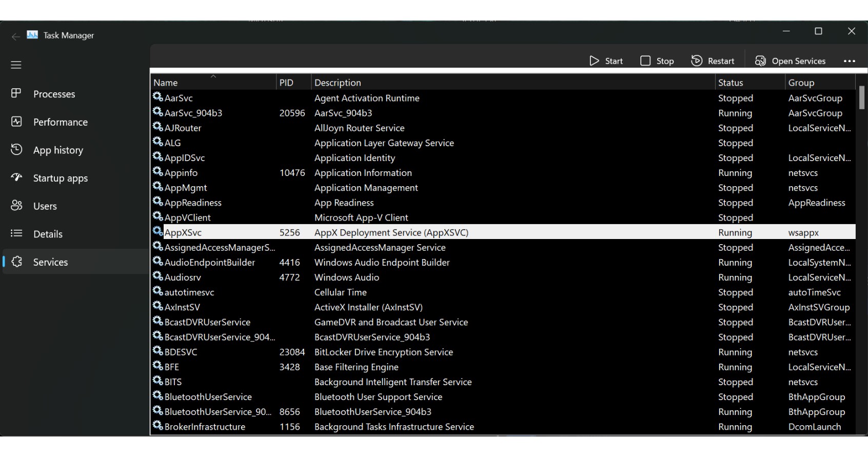Click 'DcomLaunch' group cell
Viewport: 868px width, 457px height.
[x=815, y=427]
